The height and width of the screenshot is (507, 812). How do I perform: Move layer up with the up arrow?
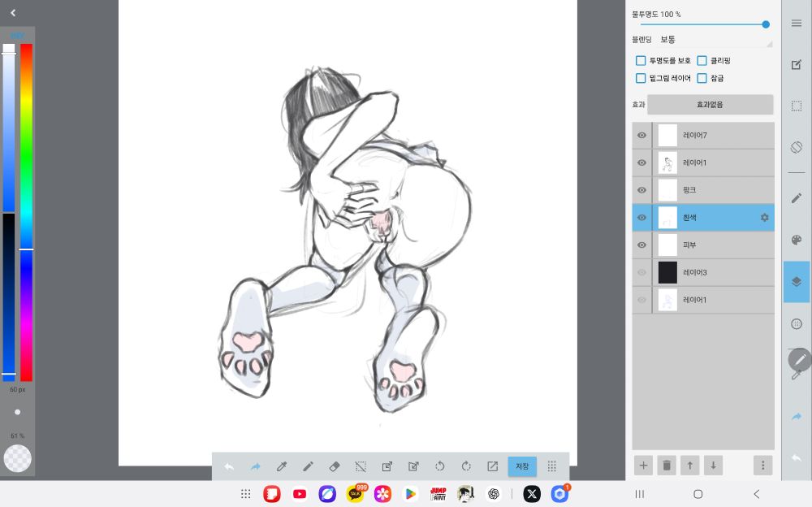click(x=689, y=466)
